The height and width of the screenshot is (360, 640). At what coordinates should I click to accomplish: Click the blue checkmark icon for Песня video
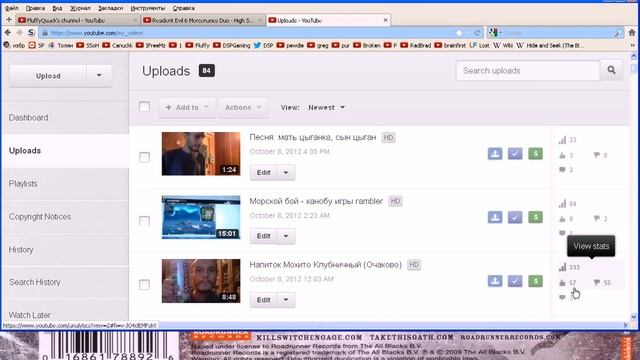point(515,153)
